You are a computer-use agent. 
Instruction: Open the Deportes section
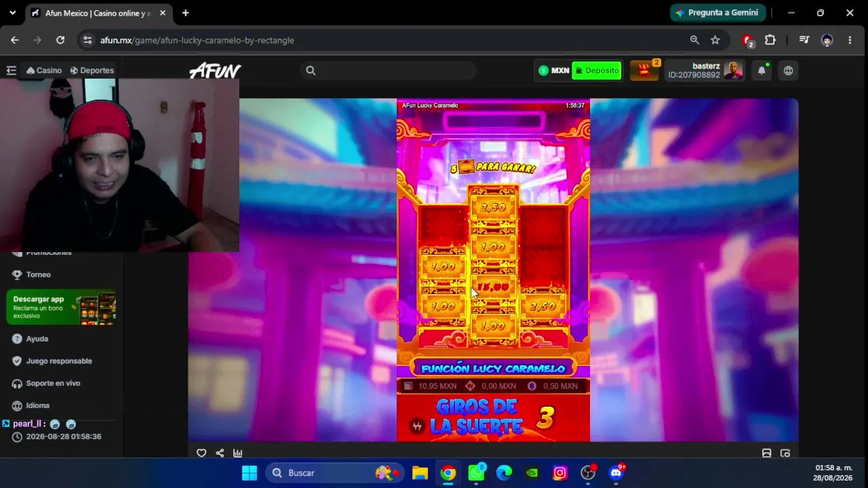pyautogui.click(x=92, y=70)
